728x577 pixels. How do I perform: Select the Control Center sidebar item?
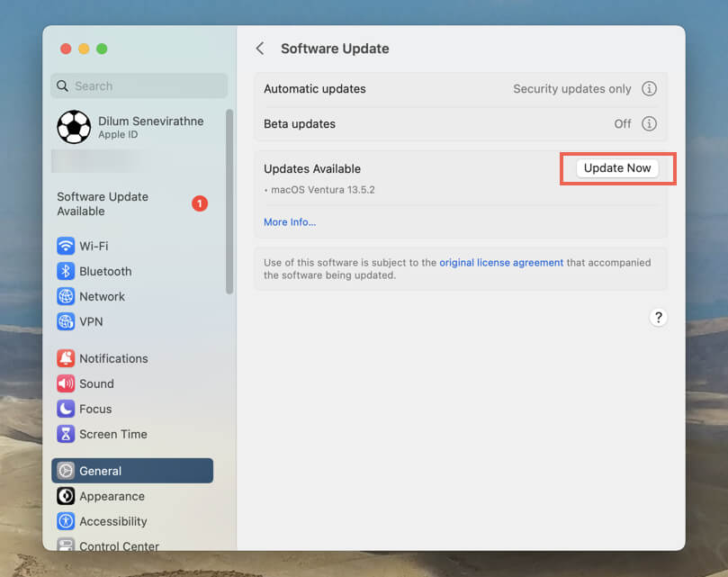pyautogui.click(x=132, y=545)
